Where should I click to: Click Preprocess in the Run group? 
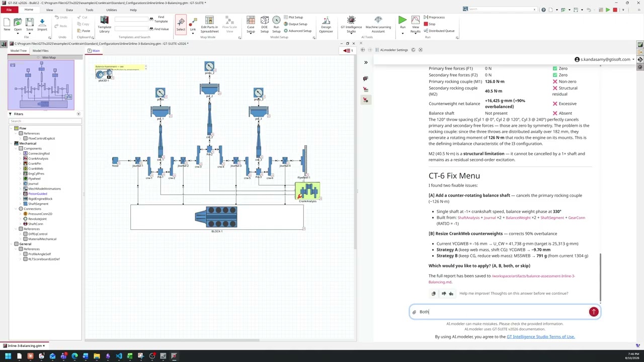[x=434, y=17]
